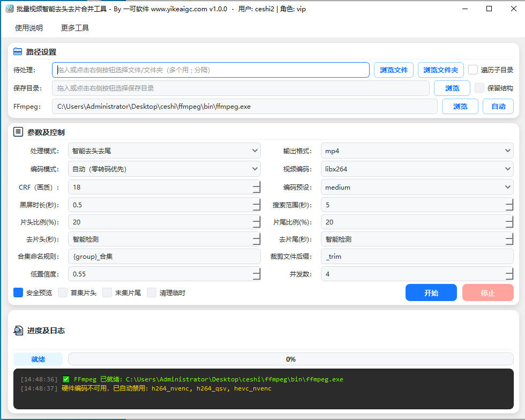Click the 保存目录 path field
The width and height of the screenshot is (525, 420).
pyautogui.click(x=241, y=88)
